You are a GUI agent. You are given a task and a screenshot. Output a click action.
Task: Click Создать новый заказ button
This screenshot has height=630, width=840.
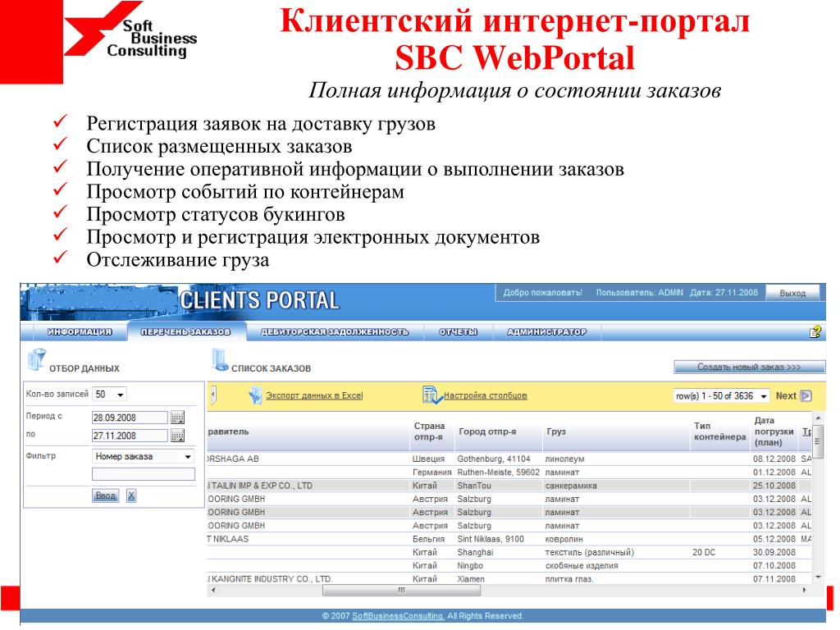click(x=749, y=367)
